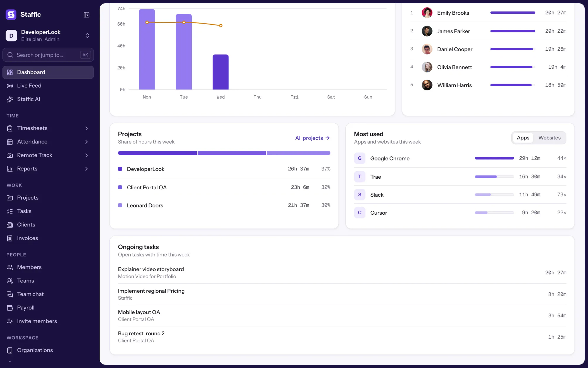Launch Staffic AI sparkle icon
Image resolution: width=588 pixels, height=368 pixels.
click(10, 99)
